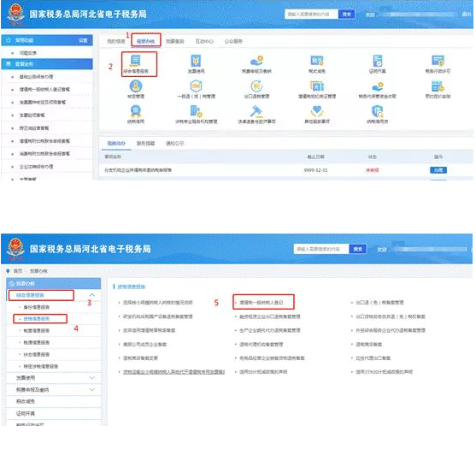
Task: Click the national emblem logo in the upper header
Action: coord(15,15)
